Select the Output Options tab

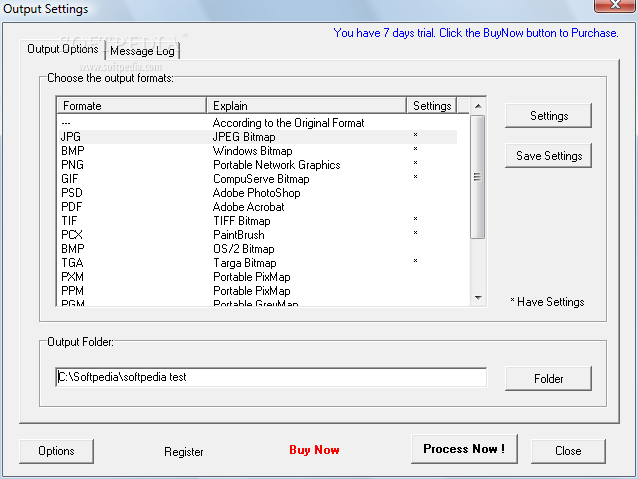pos(63,49)
